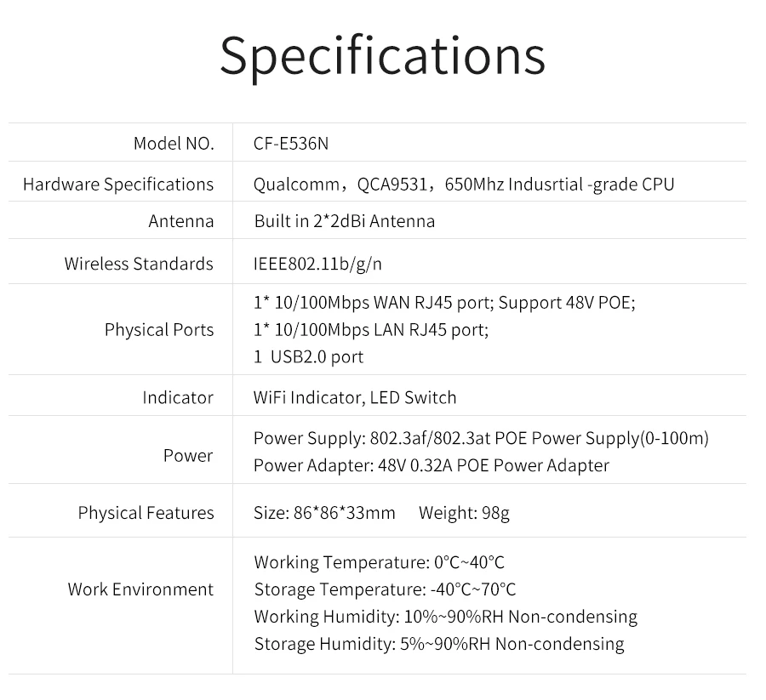Viewport: 766px width, 700px height.
Task: Click the WAN RJ45 port line
Action: [444, 303]
